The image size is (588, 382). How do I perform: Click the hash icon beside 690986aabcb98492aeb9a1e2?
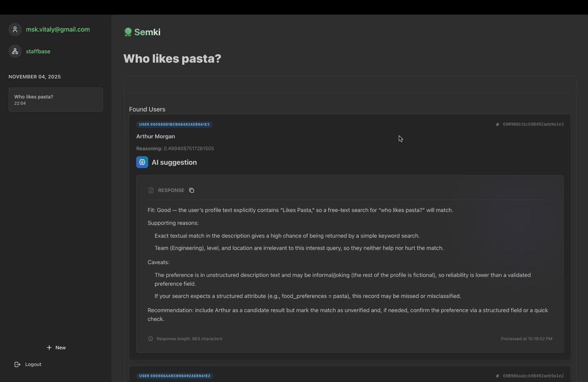point(497,376)
